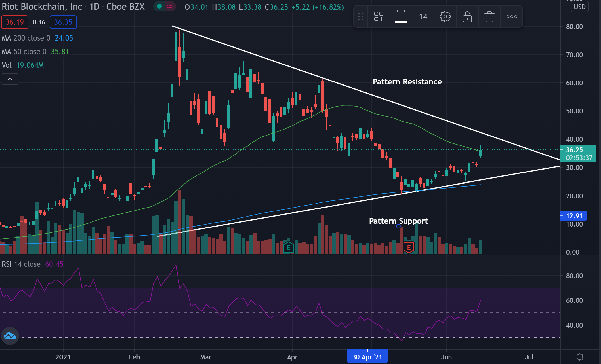Open chart time axis settings gear
Viewport: 601px width, 364px height.
579,357
